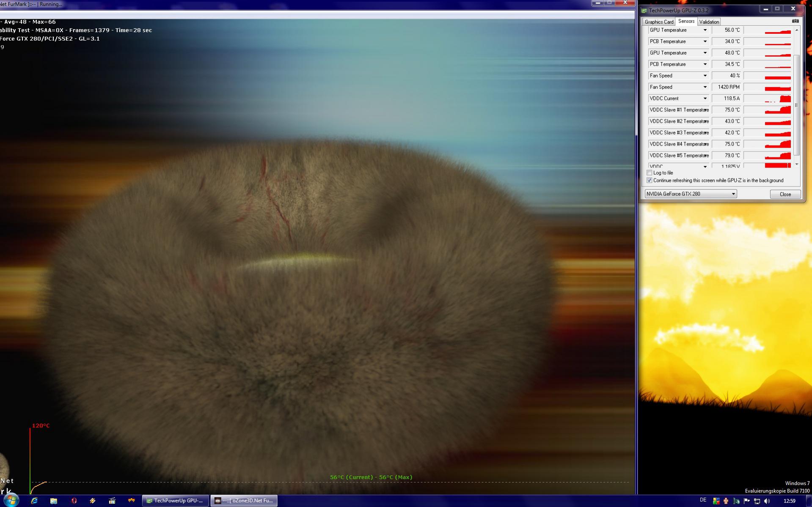Open the 48.0 °C GPU Temperature dropdown
The image size is (812, 507).
[x=705, y=53]
